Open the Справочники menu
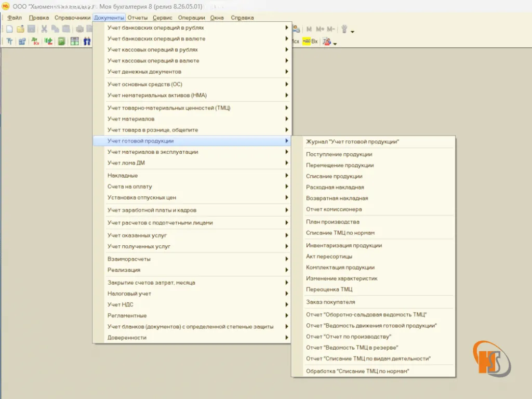Viewport: 532px width, 399px height. point(72,18)
